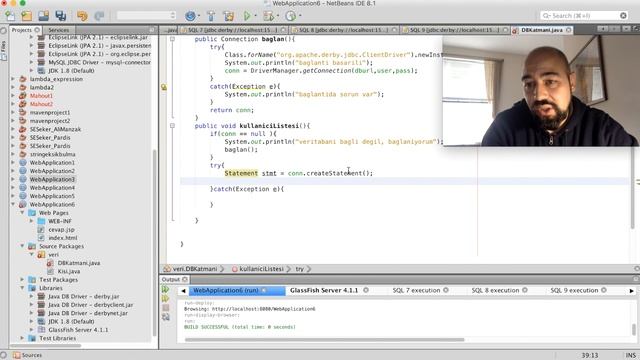Expand the lambda_expression project node
Viewport: 640px width, 360px height.
click(x=13, y=79)
